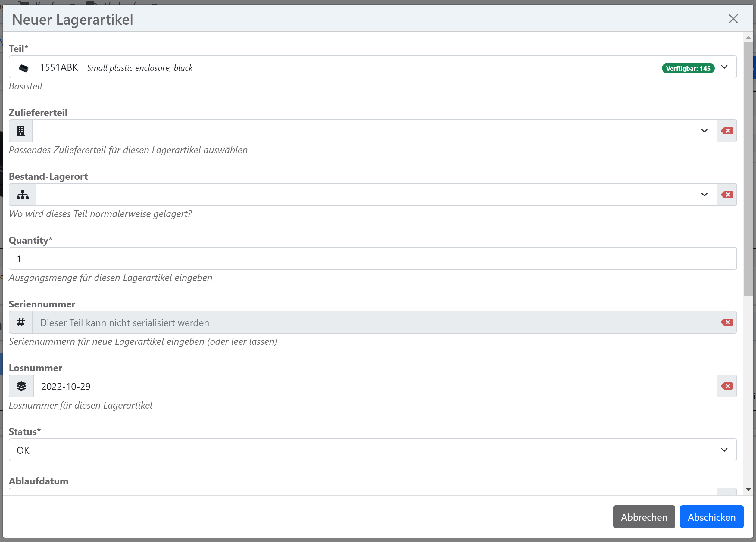Submit the form via Abschicken
The width and height of the screenshot is (756, 542).
pos(712,517)
